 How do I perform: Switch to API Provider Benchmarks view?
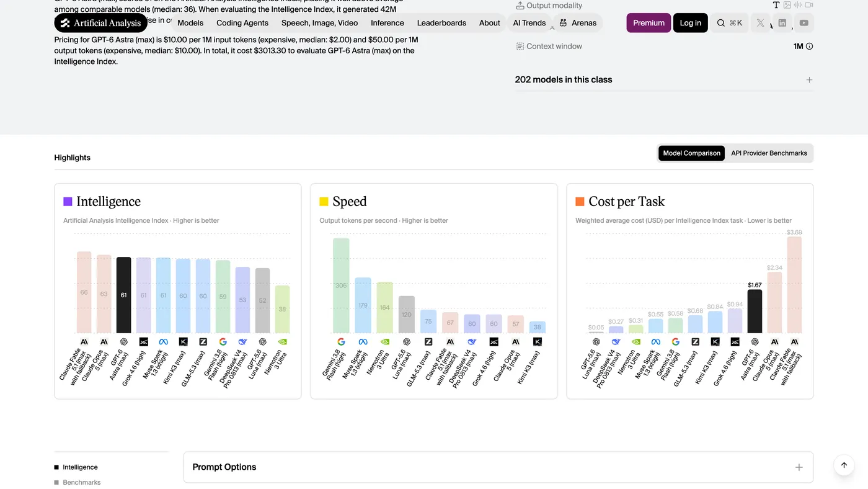pos(769,153)
